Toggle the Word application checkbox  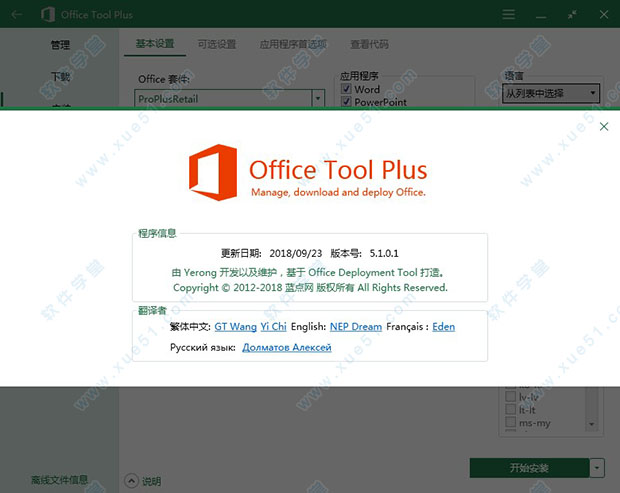pos(346,89)
